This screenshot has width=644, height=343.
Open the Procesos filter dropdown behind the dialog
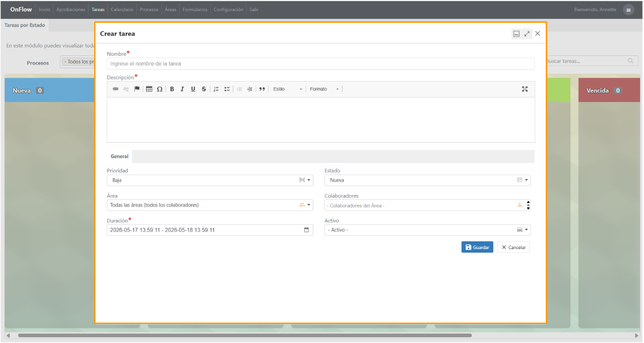point(77,62)
